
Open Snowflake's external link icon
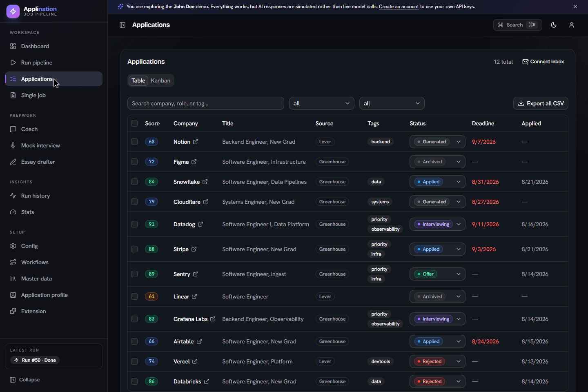point(205,182)
